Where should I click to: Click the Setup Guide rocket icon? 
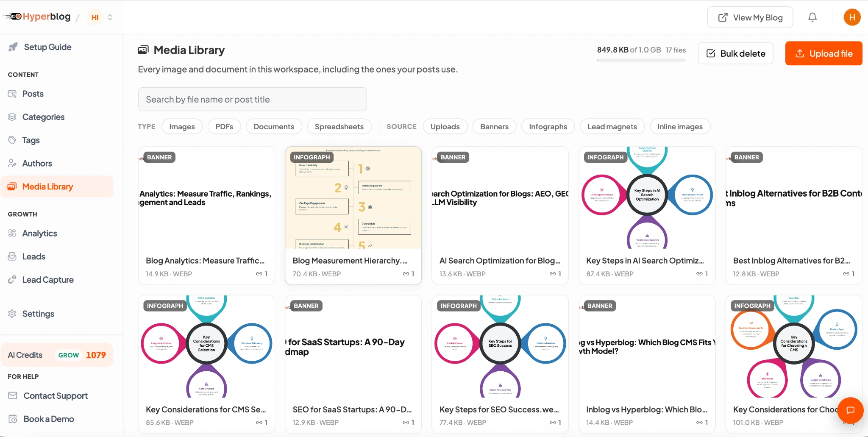point(13,47)
